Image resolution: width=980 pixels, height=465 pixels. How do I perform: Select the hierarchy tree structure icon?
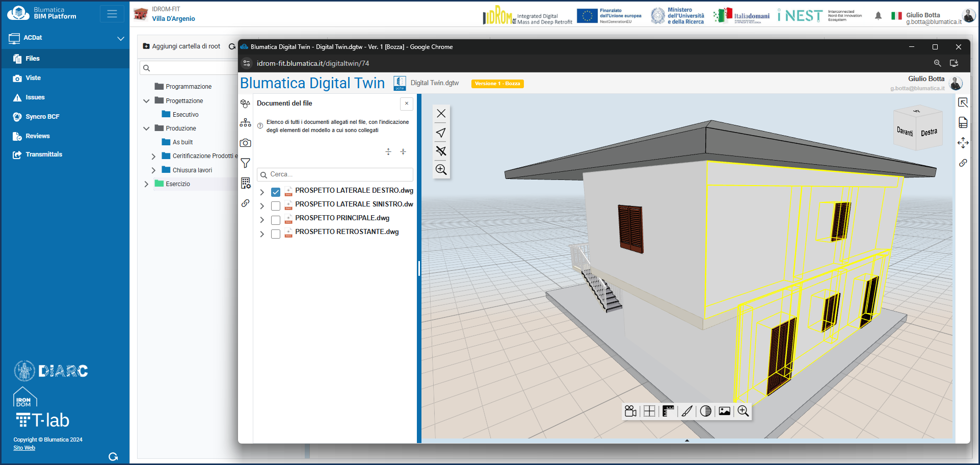coord(245,123)
